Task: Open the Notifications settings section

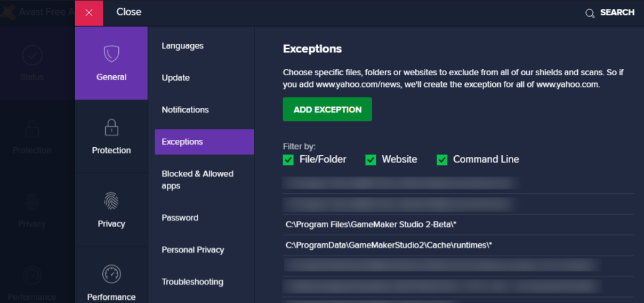Action: 185,110
